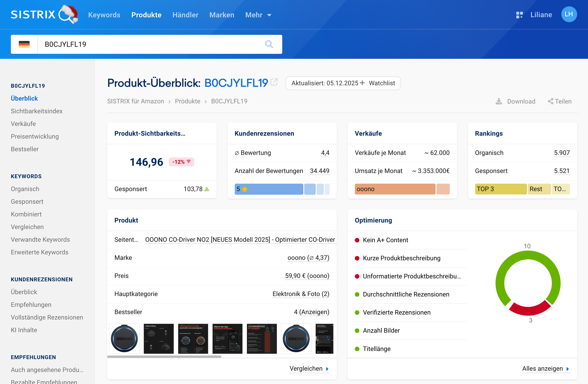Viewport: 588px width, 384px height.
Task: Click the horizontal image gallery scrollbar
Action: [x=164, y=357]
